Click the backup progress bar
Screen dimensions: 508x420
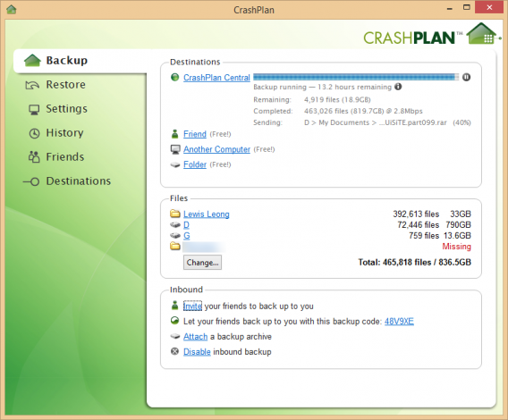pos(356,77)
